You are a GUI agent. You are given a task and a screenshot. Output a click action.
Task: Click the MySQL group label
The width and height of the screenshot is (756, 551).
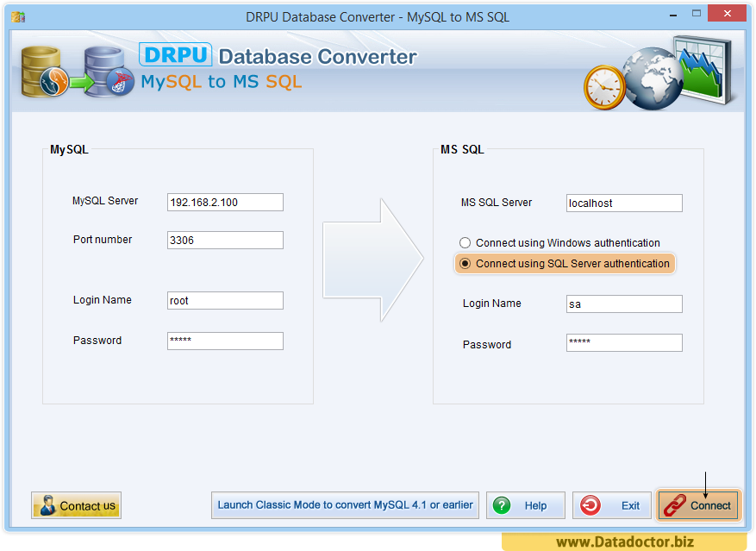(x=70, y=149)
